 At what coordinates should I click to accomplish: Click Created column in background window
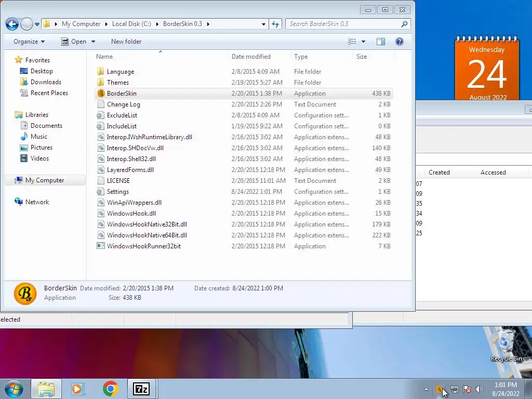[439, 172]
